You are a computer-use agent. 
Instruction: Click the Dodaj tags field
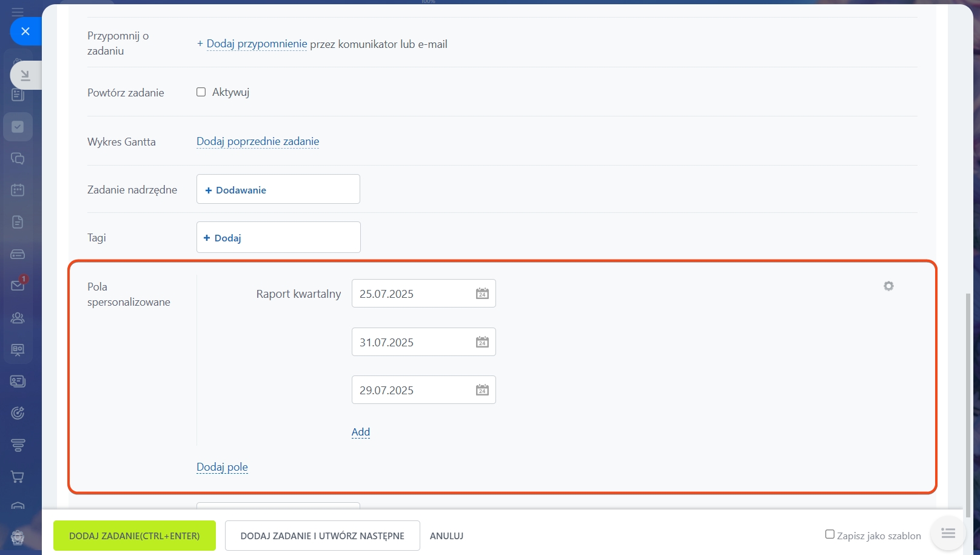click(x=278, y=237)
